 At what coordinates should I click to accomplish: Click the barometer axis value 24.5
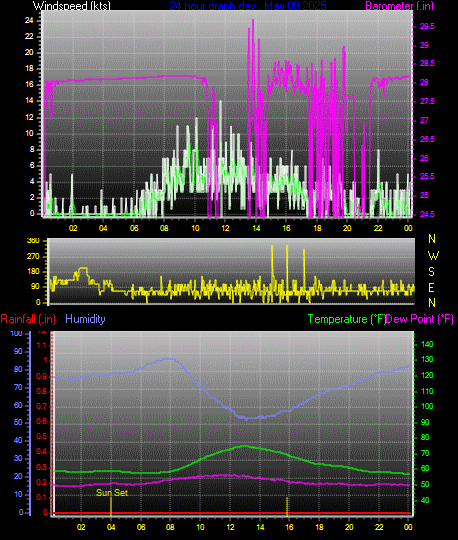coord(427,214)
